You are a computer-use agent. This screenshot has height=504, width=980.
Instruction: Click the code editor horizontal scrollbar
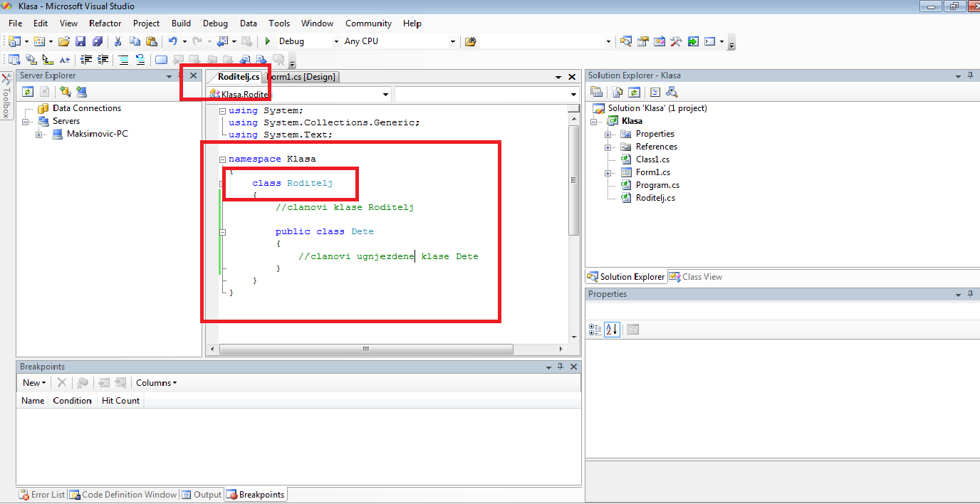[x=366, y=350]
